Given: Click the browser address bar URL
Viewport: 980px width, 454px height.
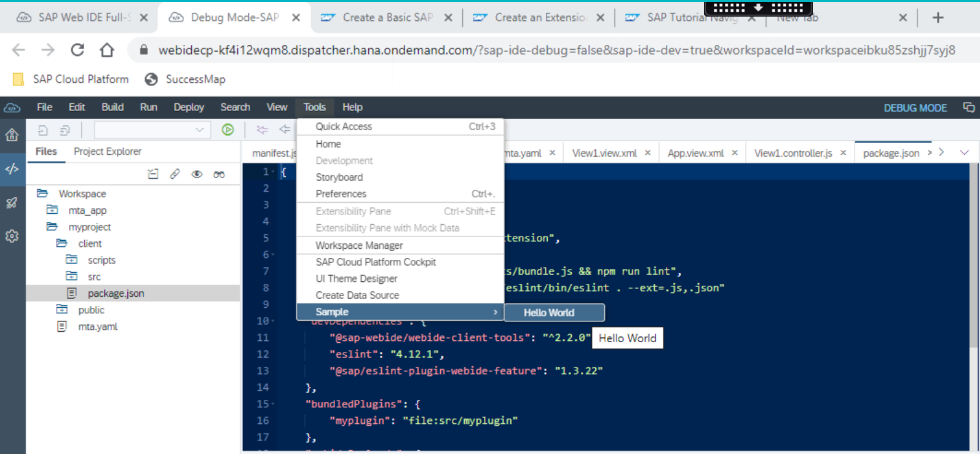Looking at the screenshot, I should point(556,50).
